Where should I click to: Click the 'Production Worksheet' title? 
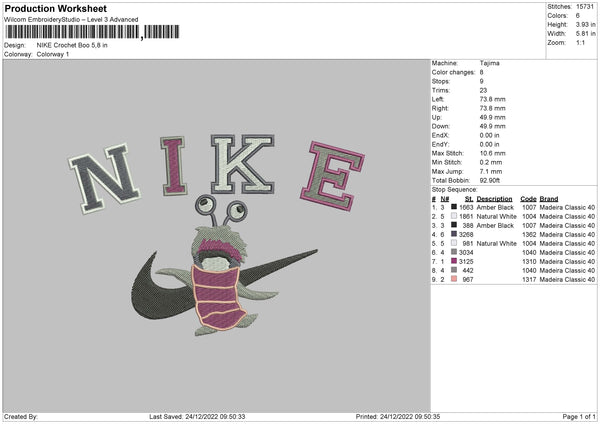click(55, 8)
